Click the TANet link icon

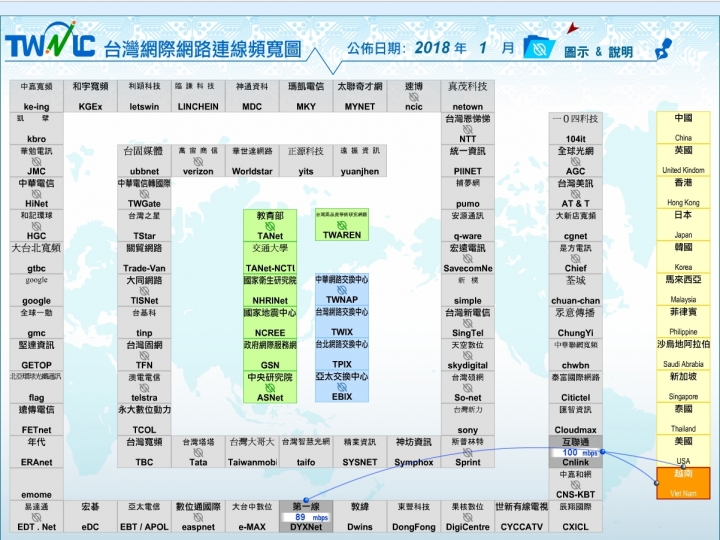click(270, 226)
